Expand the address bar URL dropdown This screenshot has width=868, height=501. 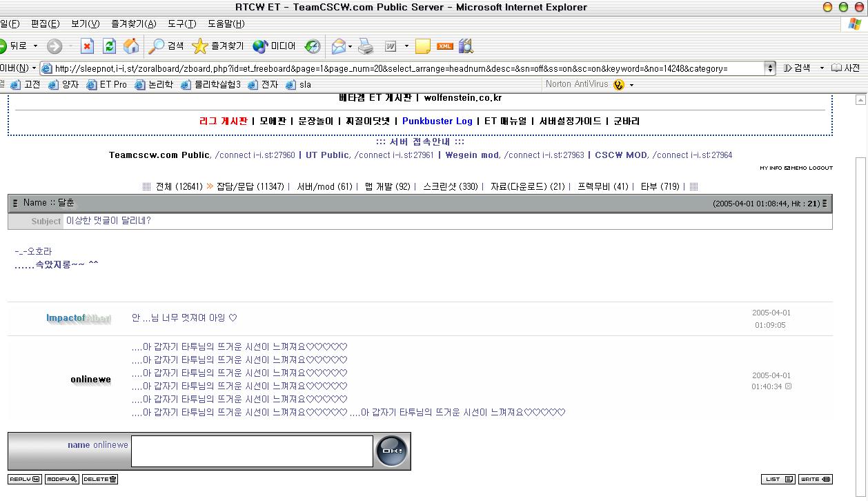pos(770,68)
